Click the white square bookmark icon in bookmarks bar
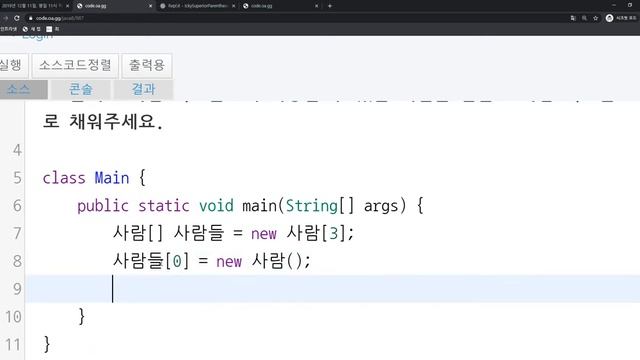This screenshot has width=640, height=360. (x=49, y=29)
